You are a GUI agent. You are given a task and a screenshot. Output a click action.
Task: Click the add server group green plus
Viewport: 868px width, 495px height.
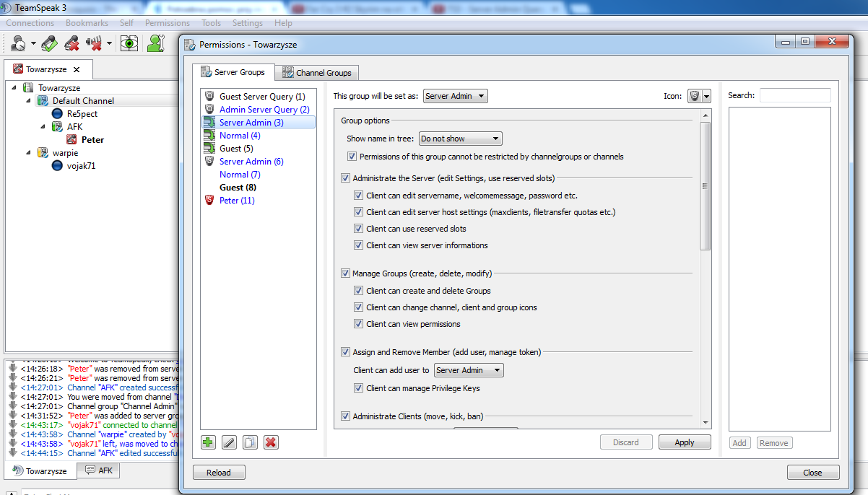click(208, 442)
